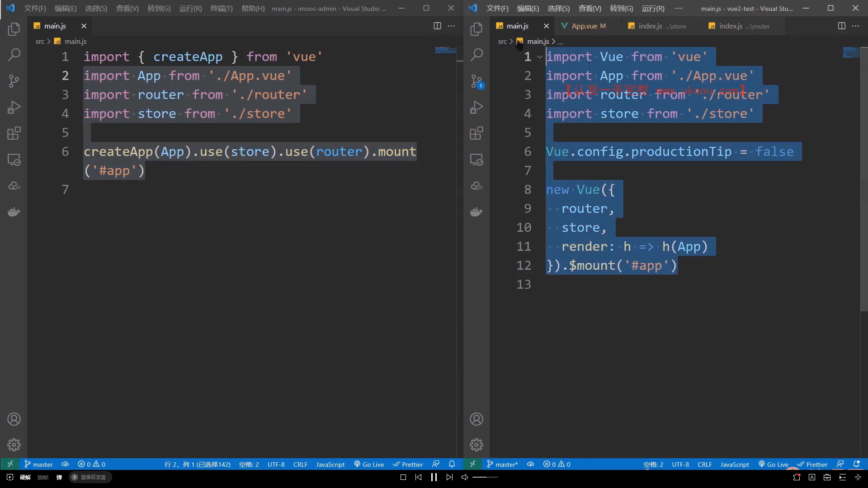The height and width of the screenshot is (488, 868).
Task: Mute the player volume icon
Action: [x=464, y=477]
